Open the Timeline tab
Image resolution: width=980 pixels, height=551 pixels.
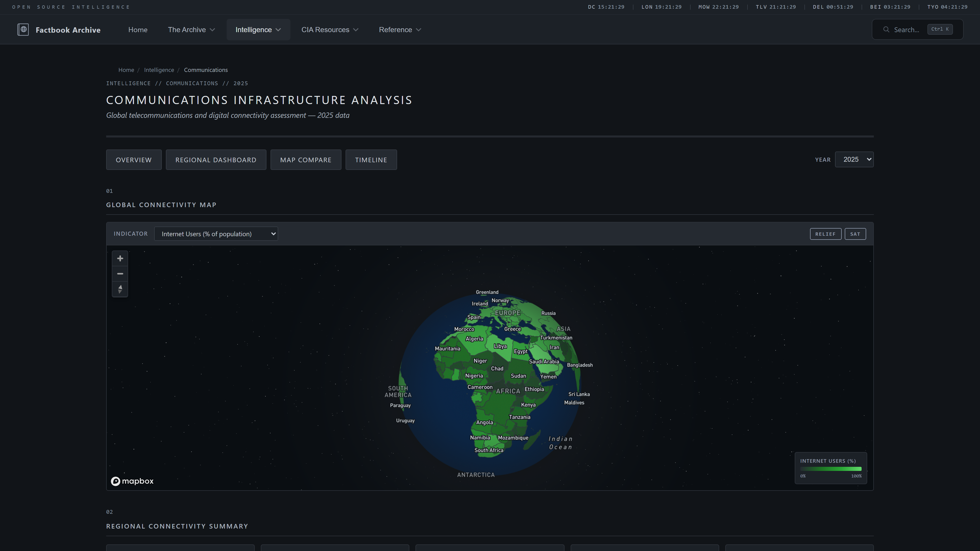tap(371, 160)
